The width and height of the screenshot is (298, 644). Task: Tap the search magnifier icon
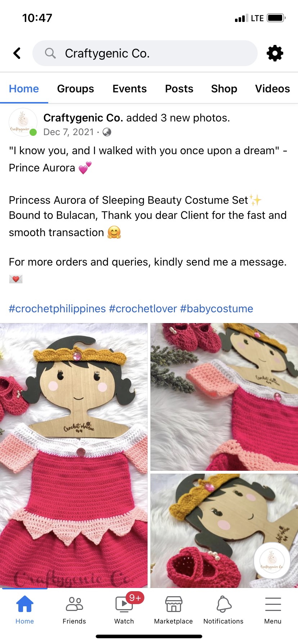click(x=50, y=53)
